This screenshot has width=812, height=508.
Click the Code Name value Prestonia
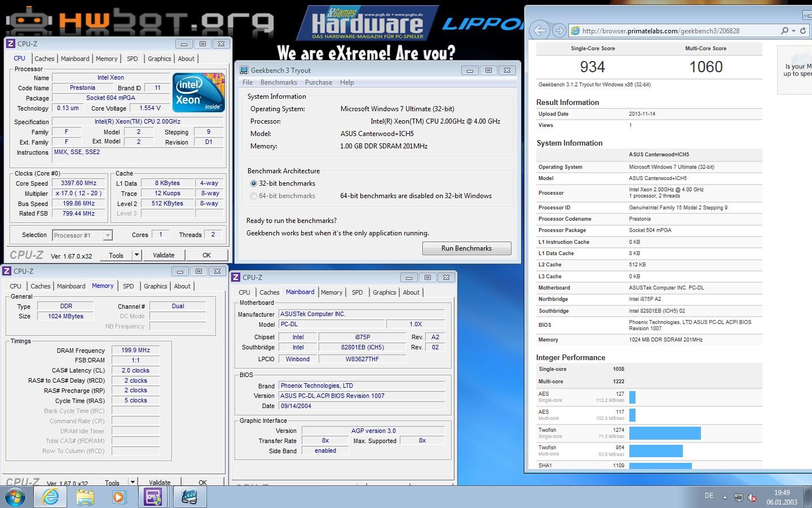coord(82,88)
